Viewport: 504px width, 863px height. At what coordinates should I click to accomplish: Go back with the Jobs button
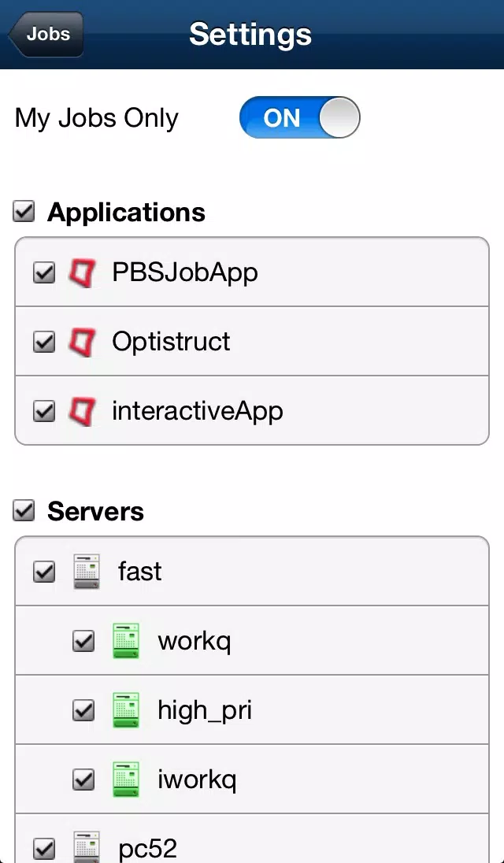pyautogui.click(x=46, y=34)
